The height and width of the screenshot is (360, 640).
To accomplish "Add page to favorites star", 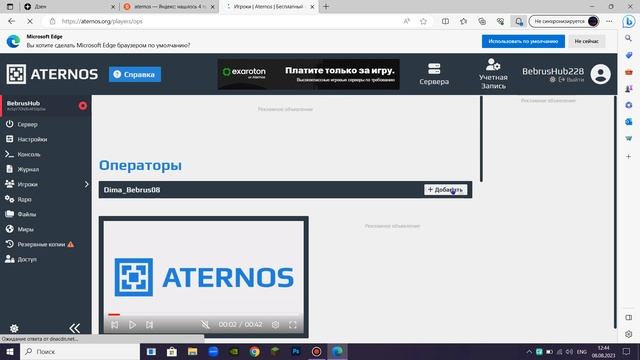I will pyautogui.click(x=423, y=21).
